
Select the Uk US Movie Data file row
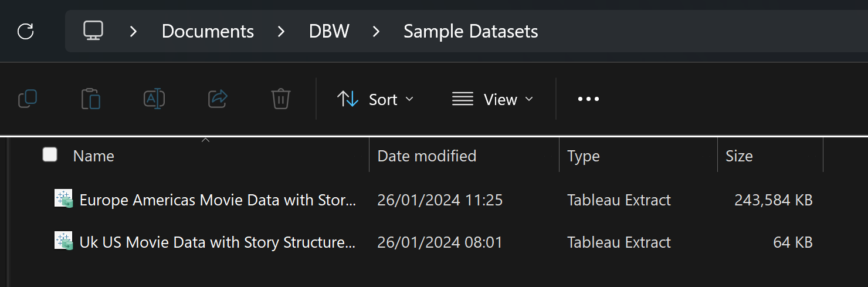coord(433,242)
